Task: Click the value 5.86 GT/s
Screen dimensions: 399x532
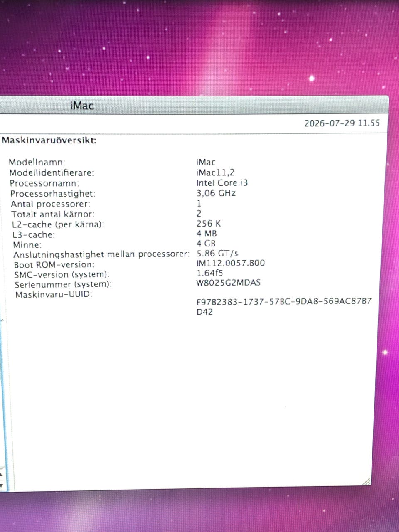Action: [x=217, y=253]
